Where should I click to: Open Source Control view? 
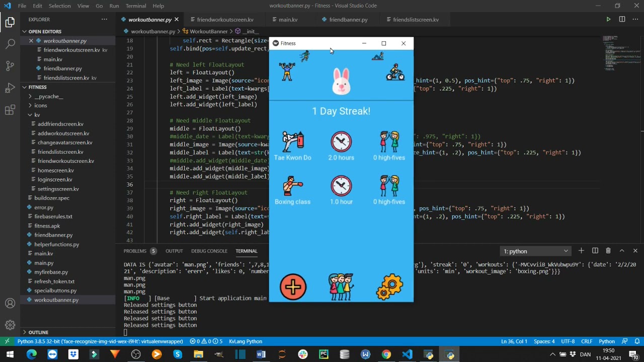pyautogui.click(x=10, y=66)
